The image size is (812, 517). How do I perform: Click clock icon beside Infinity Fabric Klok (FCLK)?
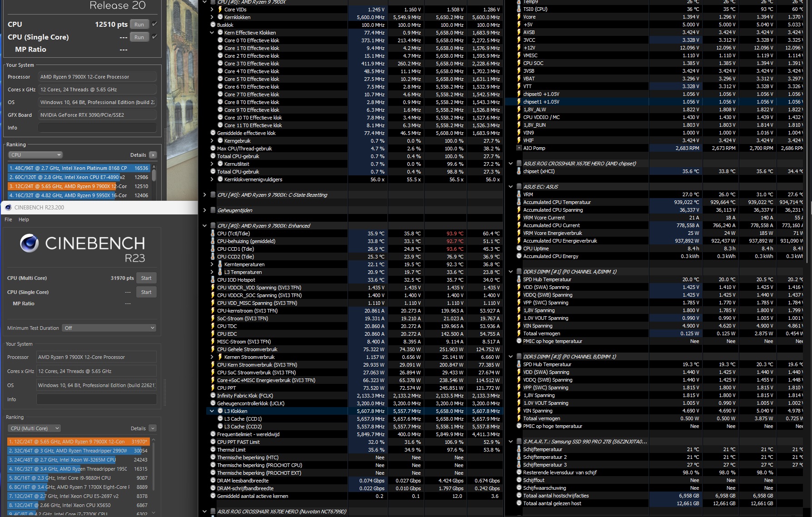pos(213,396)
